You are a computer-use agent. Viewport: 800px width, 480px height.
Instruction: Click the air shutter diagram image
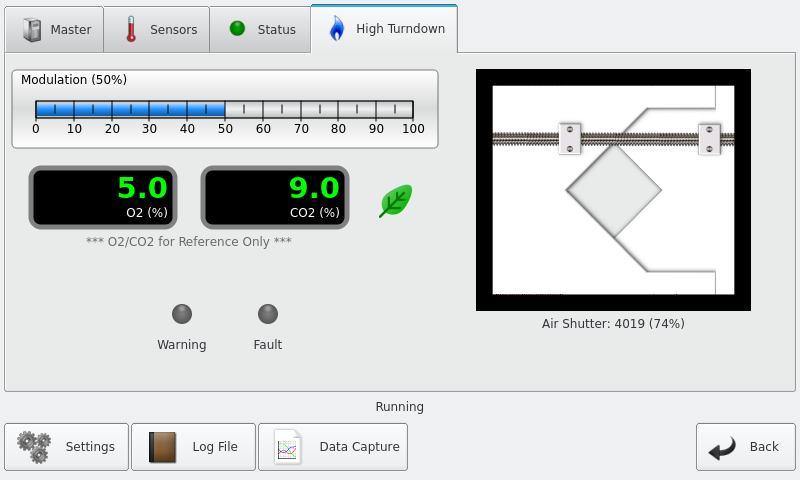pyautogui.click(x=613, y=189)
